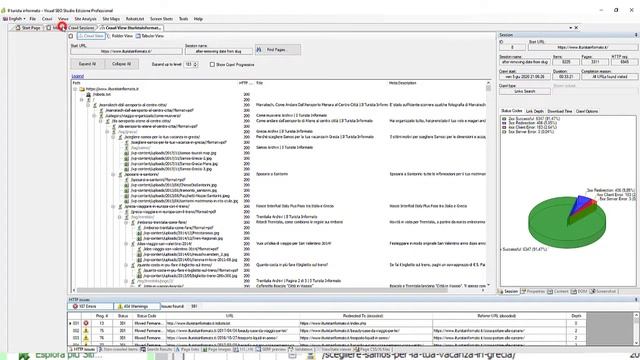Image resolution: width=640 pixels, height=360 pixels.
Task: Enable Show Crawl Progressive checkbox
Action: click(212, 64)
